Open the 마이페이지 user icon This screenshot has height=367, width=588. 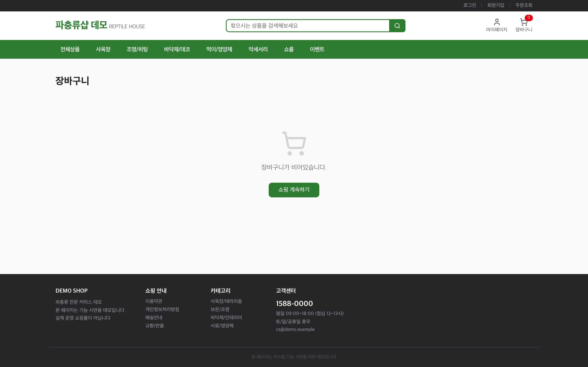coord(496,25)
